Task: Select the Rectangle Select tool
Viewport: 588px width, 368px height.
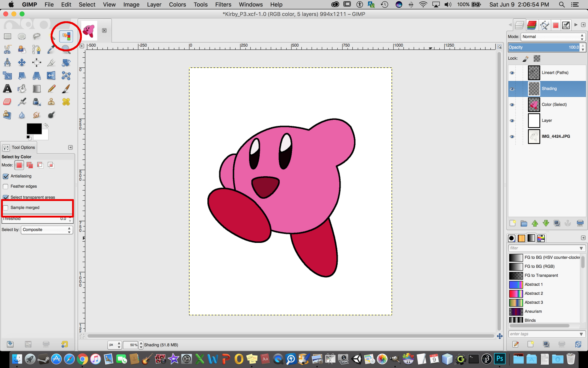Action: (x=7, y=36)
